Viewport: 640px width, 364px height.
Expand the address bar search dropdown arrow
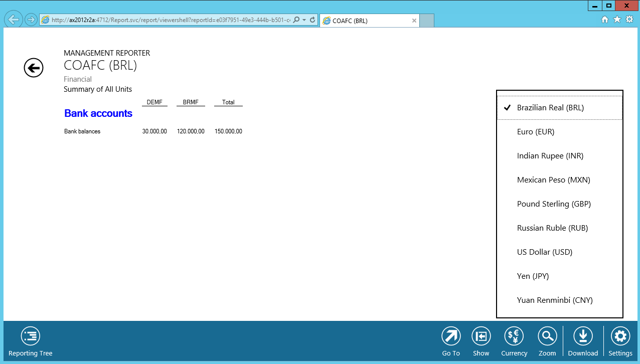[304, 20]
